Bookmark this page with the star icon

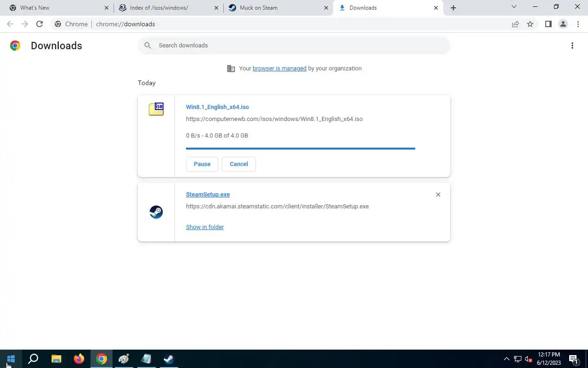(530, 24)
